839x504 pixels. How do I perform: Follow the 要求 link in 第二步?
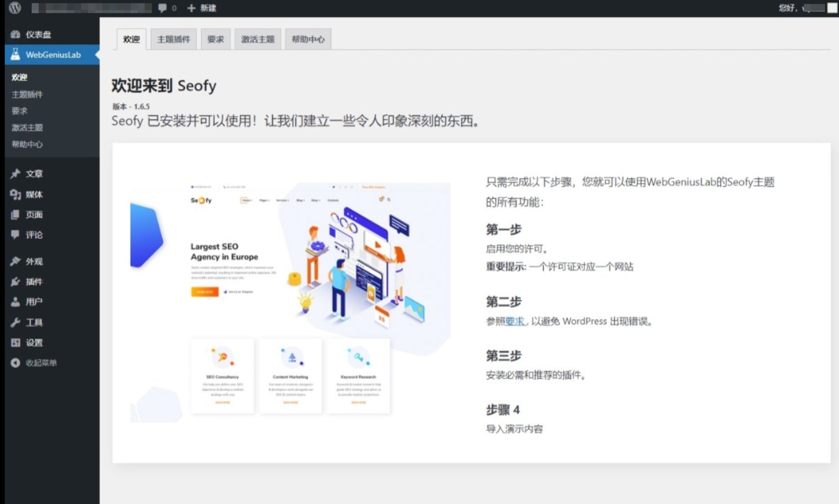[x=514, y=321]
